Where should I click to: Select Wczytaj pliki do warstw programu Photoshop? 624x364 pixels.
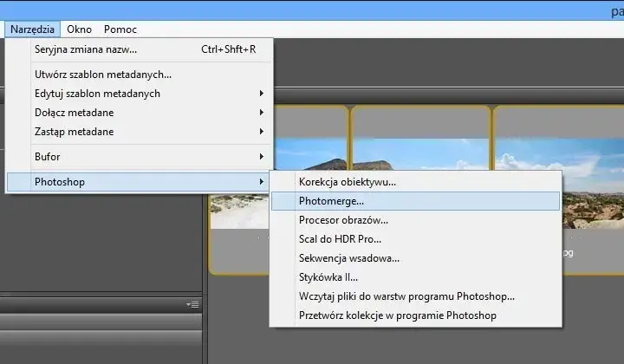pos(415,296)
